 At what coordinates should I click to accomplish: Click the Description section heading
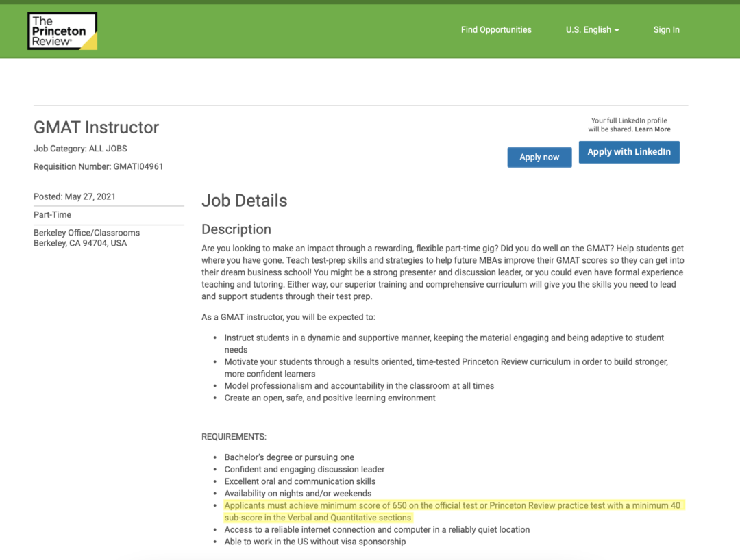[236, 229]
